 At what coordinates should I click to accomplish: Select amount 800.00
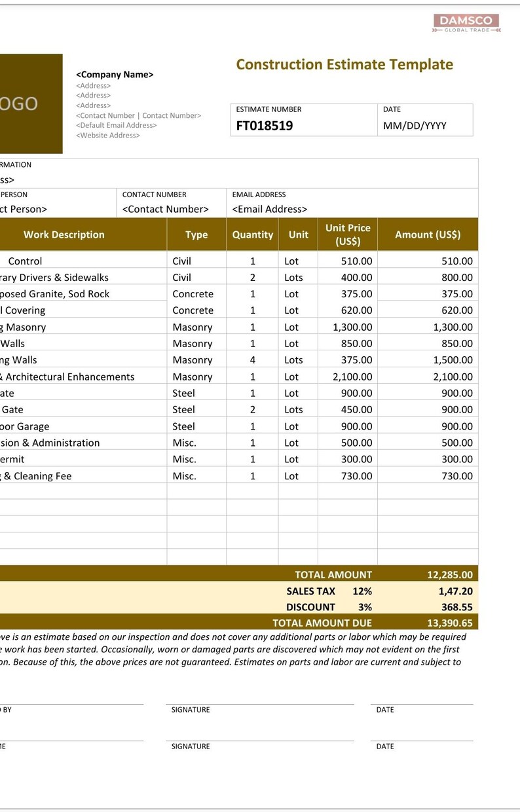tap(456, 278)
